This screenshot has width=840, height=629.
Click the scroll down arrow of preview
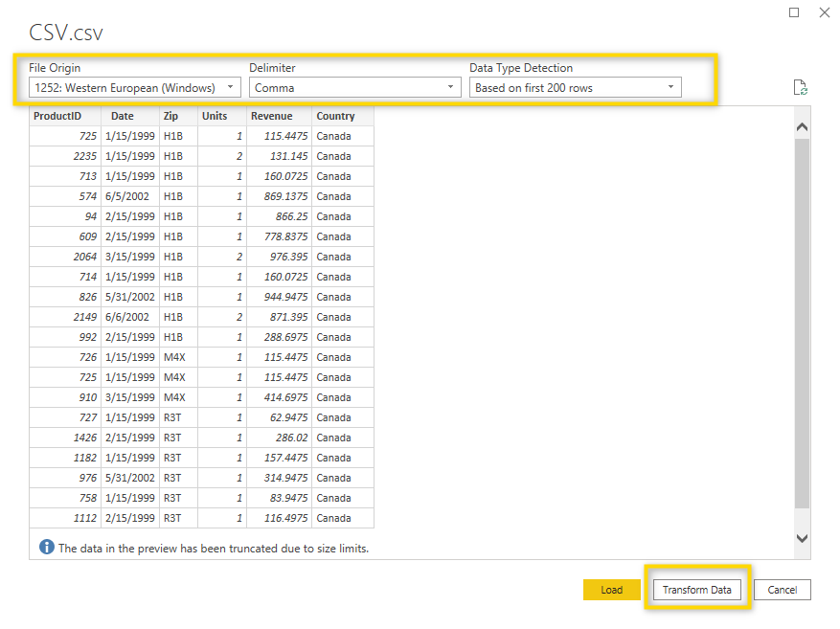pyautogui.click(x=802, y=538)
